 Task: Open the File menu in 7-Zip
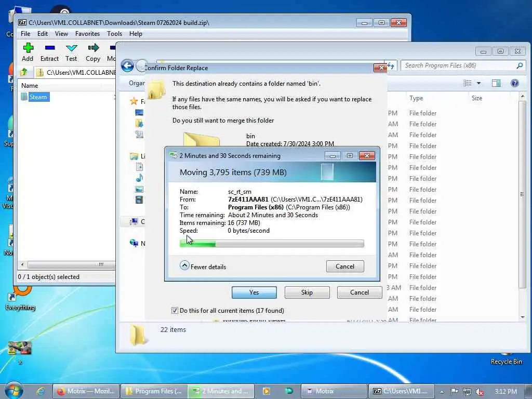coord(25,34)
